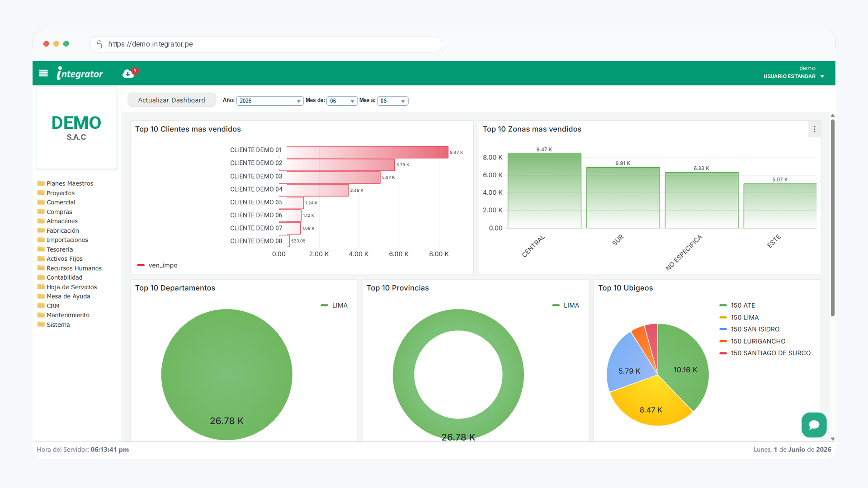Click CLIENTE DEMO 04 bar
Image resolution: width=868 pixels, height=488 pixels.
pyautogui.click(x=317, y=190)
